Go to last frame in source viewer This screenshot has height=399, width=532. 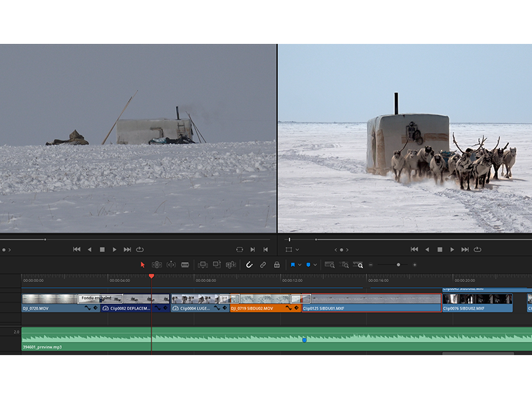coord(127,249)
